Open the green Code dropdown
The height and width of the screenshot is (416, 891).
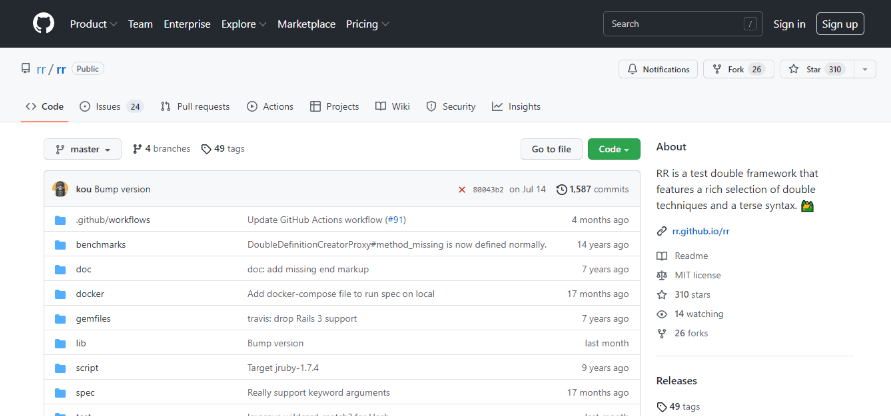(x=613, y=149)
